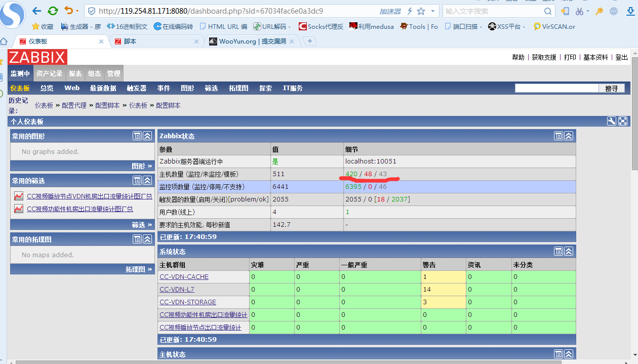Screen dimensions: 638x364
Task: Select 拓扑图 in the submenu
Action: point(238,88)
